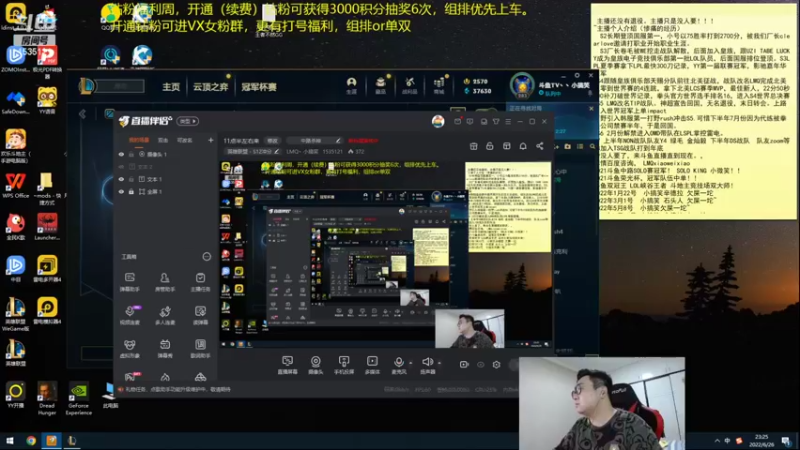800x450 pixels.
Task: Open League of Legends taskbar icon
Action: [x=72, y=441]
